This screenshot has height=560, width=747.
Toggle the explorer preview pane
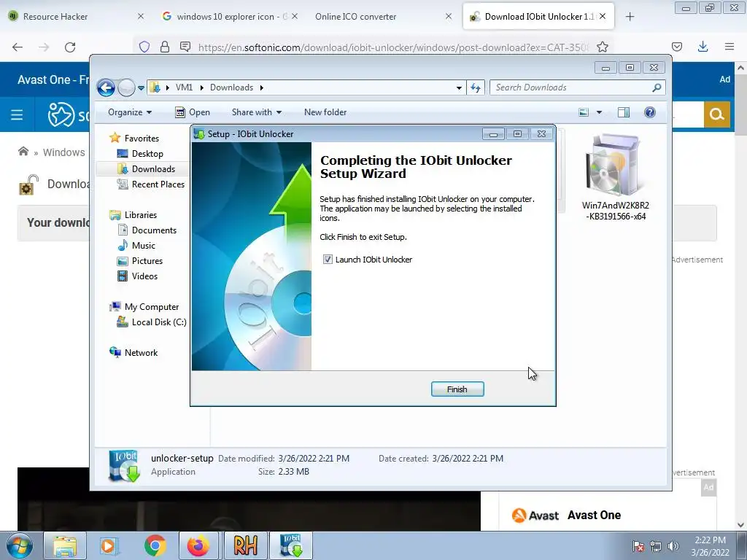624,112
